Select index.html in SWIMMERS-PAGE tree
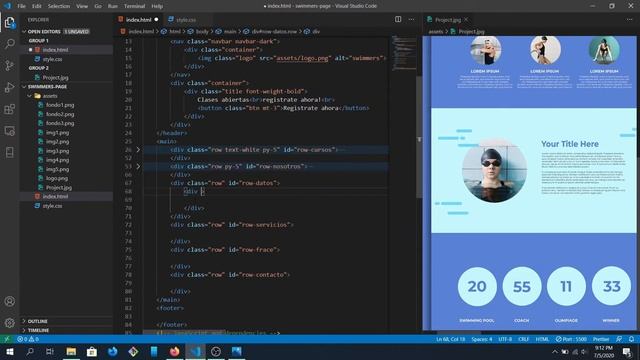Viewport: 640px width, 360px height. pos(55,197)
